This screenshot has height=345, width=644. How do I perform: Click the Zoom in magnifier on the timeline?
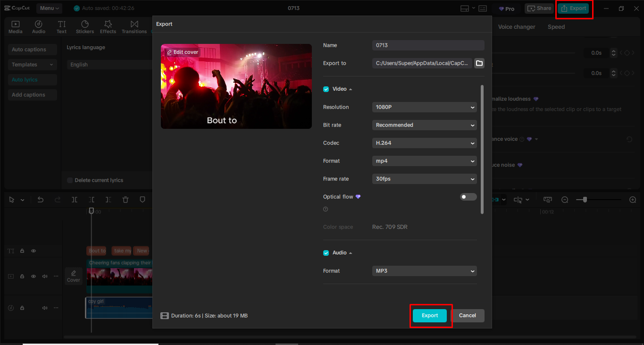[632, 200]
